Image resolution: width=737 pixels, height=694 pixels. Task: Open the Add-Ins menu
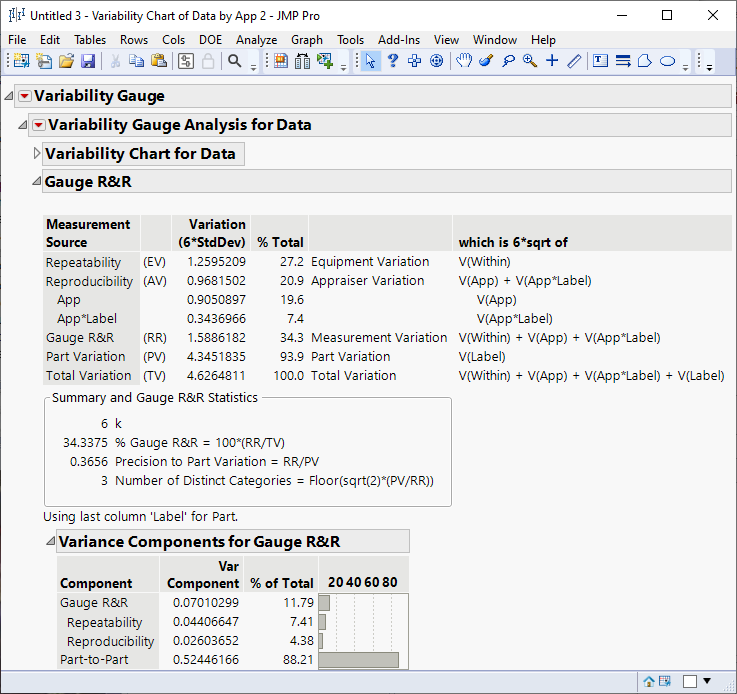coord(398,40)
